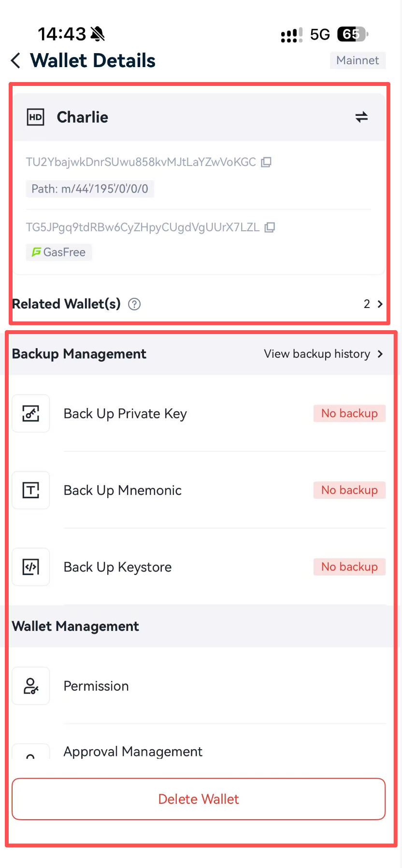Image resolution: width=402 pixels, height=868 pixels.
Task: Tap the GasFree tag
Action: coord(59,252)
